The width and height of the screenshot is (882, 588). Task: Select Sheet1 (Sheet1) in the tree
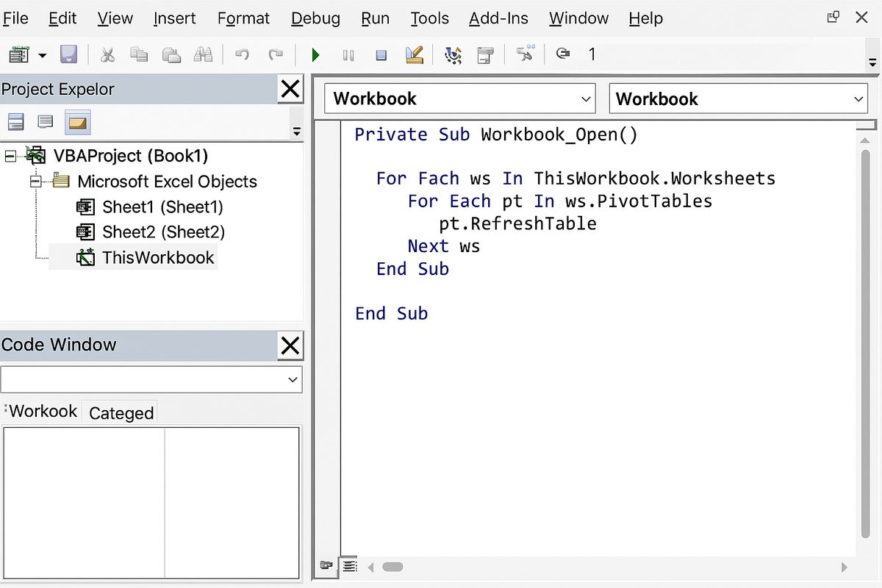(x=162, y=207)
